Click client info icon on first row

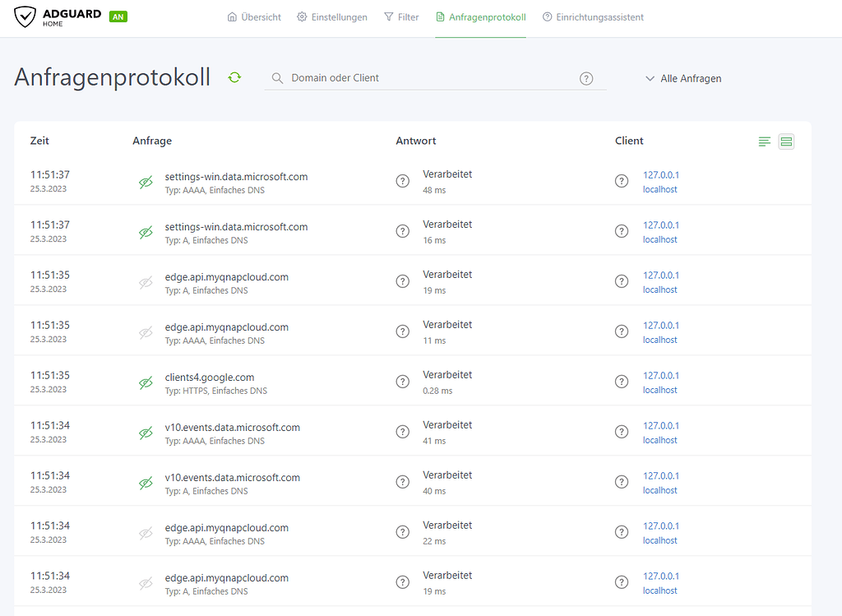[x=622, y=181]
